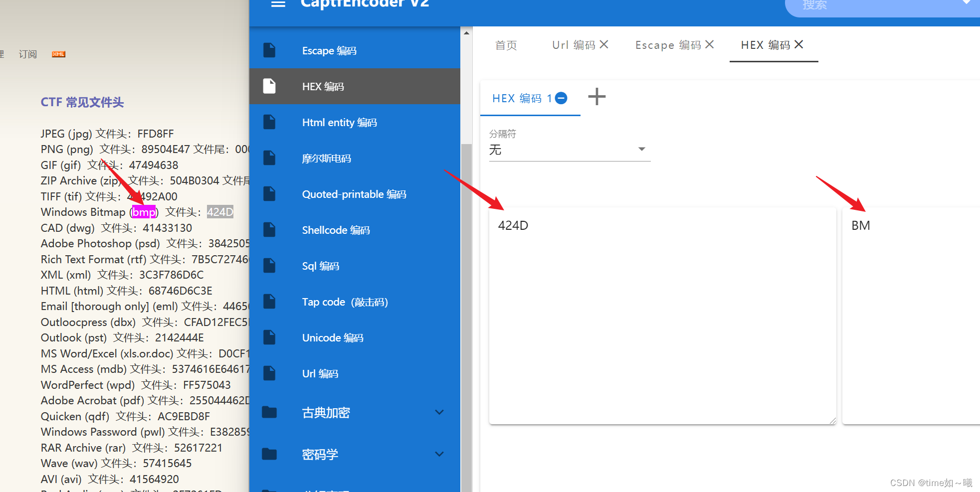Open Unicode 编码 in the sidebar
This screenshot has width=980, height=492.
pyautogui.click(x=355, y=337)
